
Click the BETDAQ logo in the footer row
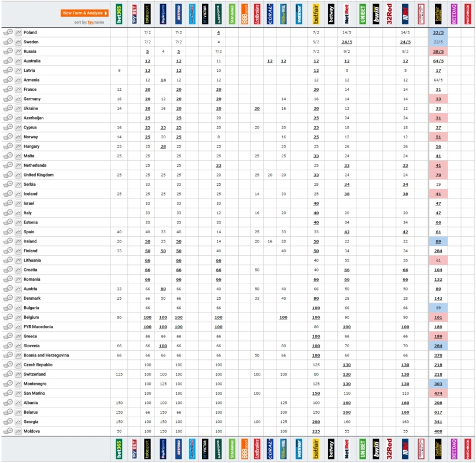tap(454, 449)
